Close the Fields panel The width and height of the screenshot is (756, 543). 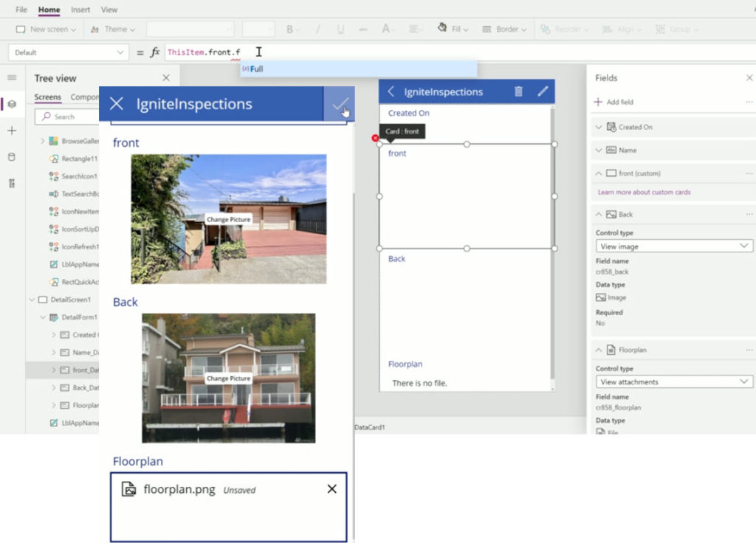point(749,78)
